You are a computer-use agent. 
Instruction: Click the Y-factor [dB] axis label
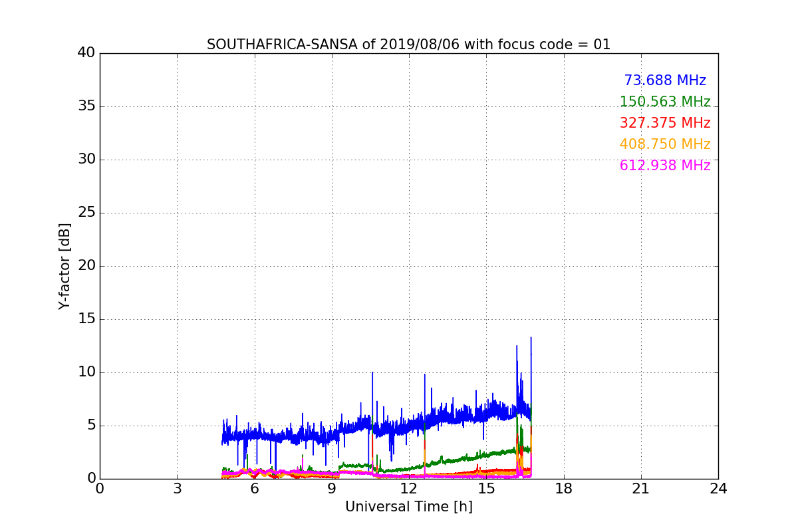[65, 266]
